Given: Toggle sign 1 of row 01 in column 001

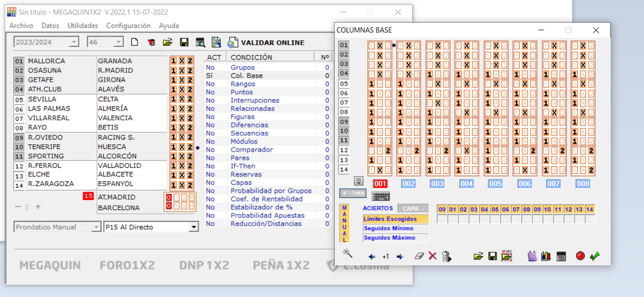Looking at the screenshot, I should (371, 45).
